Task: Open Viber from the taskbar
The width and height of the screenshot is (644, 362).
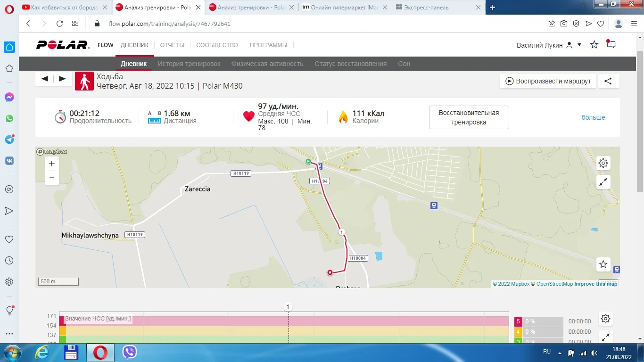Action: (x=129, y=353)
